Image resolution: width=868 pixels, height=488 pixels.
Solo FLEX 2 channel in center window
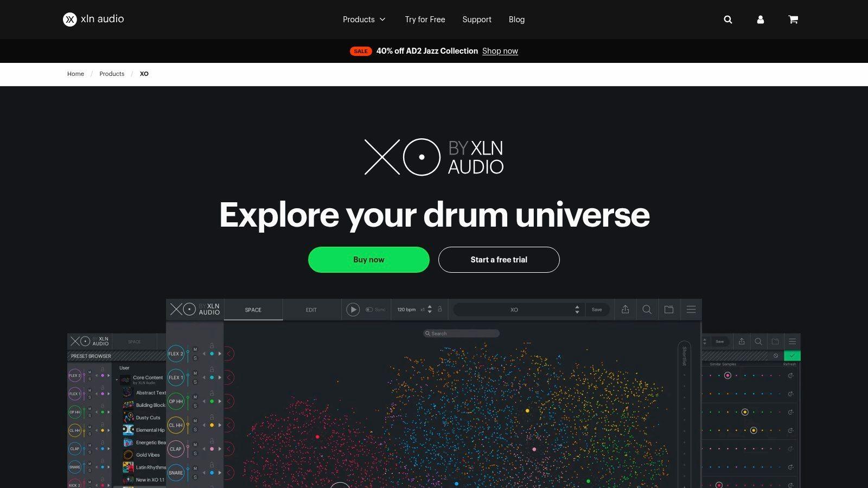(x=195, y=358)
